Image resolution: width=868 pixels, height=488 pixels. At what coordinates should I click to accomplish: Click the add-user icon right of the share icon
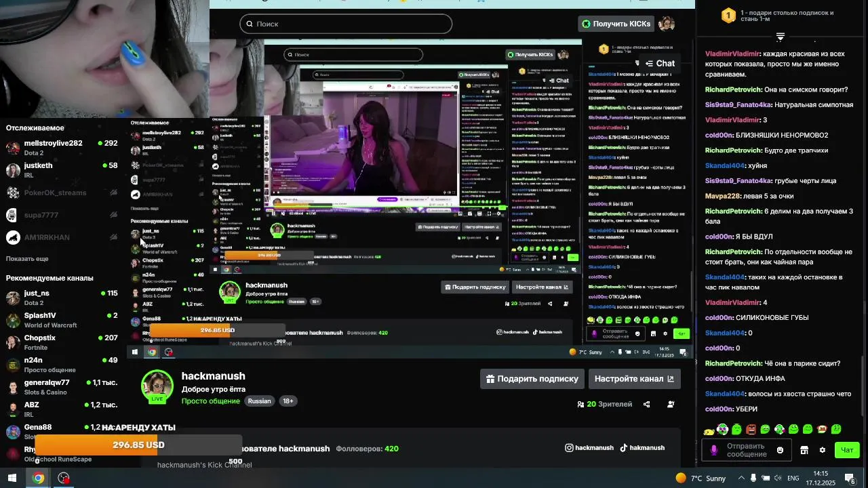(x=671, y=405)
